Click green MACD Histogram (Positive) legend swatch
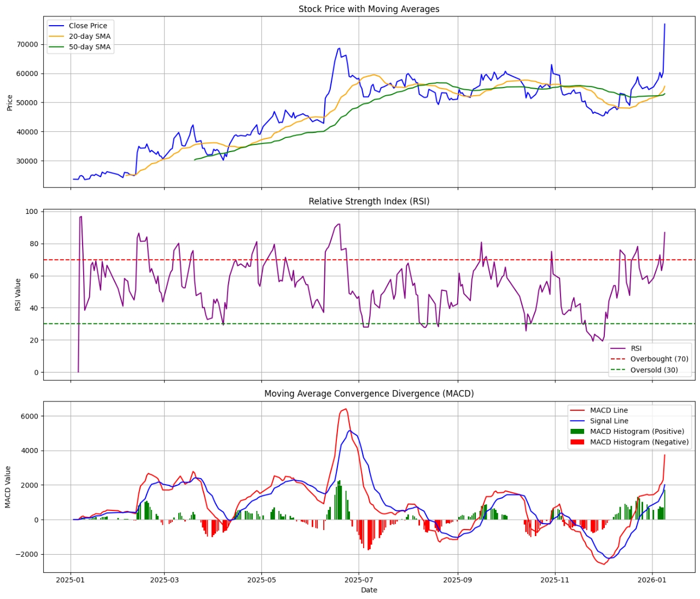 tap(577, 432)
